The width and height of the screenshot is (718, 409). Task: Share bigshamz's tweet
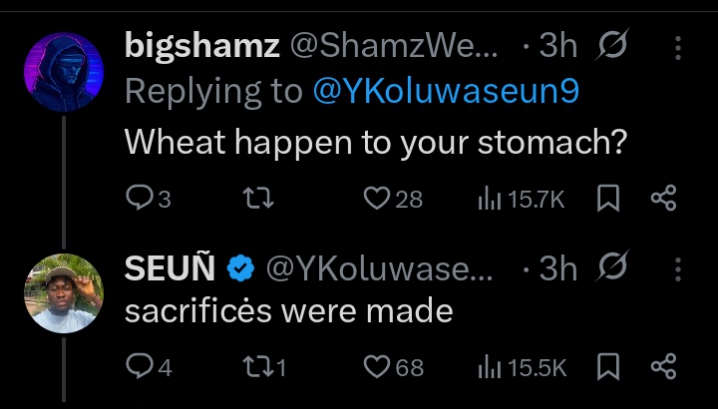[664, 199]
